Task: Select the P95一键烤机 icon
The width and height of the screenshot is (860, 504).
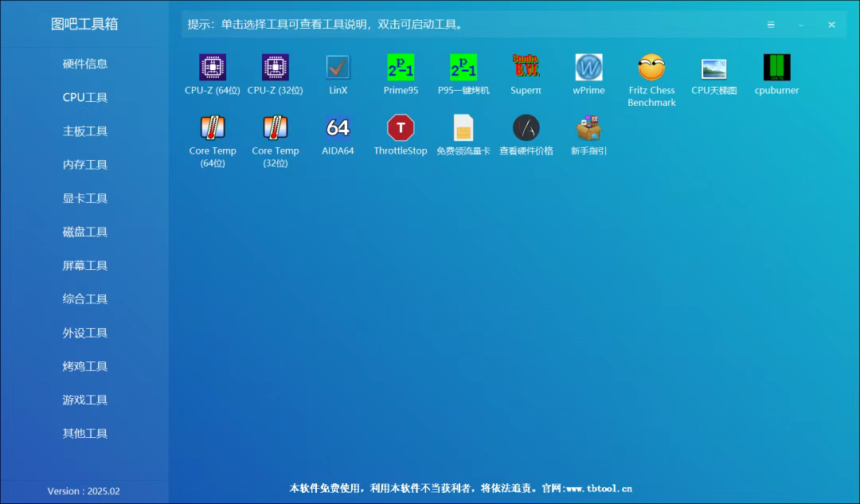Action: pos(463,68)
